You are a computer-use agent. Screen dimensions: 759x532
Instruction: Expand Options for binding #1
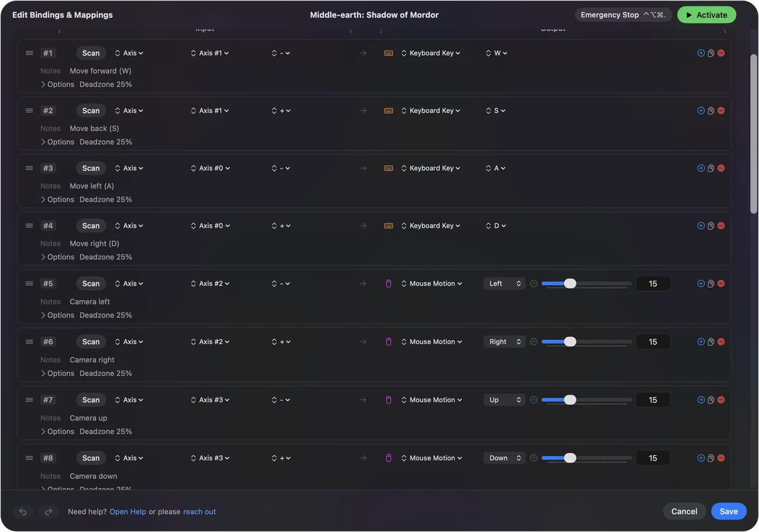coord(57,85)
